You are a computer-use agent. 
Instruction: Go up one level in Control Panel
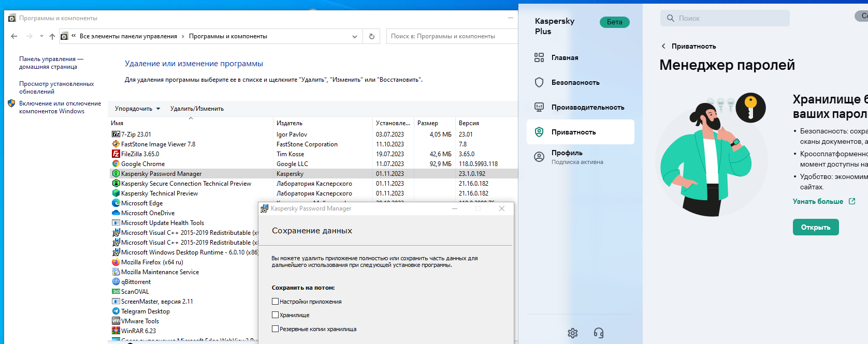(x=52, y=36)
